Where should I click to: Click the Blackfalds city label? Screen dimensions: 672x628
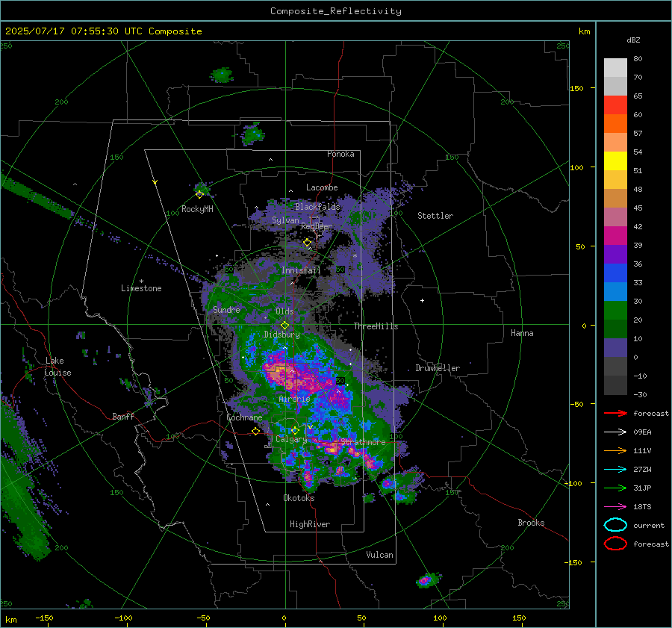317,207
